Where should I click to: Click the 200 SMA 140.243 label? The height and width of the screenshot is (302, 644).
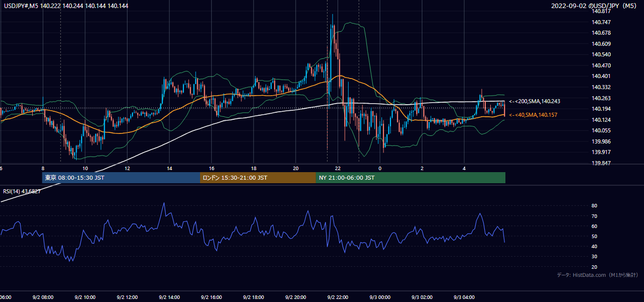click(535, 101)
